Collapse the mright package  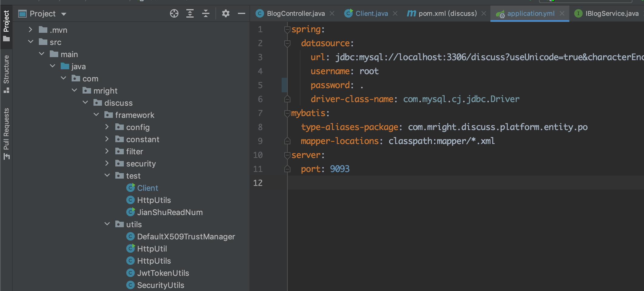click(x=74, y=90)
